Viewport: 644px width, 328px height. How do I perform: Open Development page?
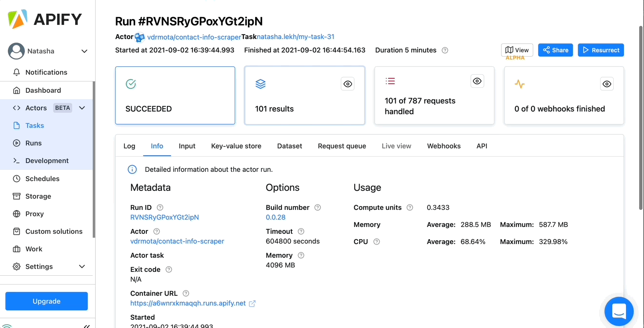click(47, 161)
